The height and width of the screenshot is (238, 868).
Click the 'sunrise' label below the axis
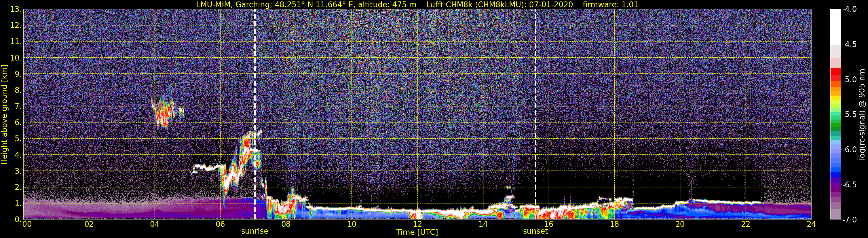pos(255,231)
